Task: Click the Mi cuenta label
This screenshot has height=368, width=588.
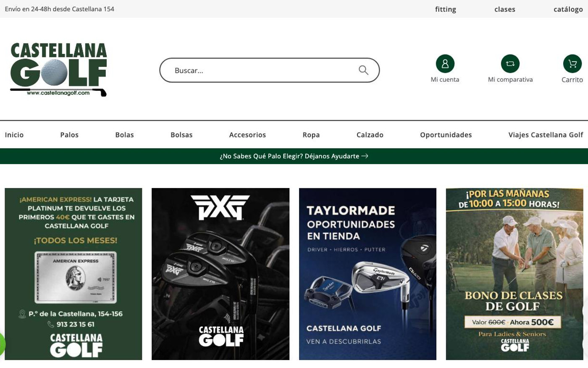Action: 445,79
